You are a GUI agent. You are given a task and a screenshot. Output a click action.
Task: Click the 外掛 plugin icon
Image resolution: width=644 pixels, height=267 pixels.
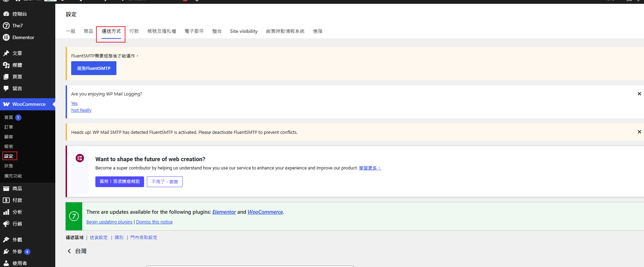6,251
